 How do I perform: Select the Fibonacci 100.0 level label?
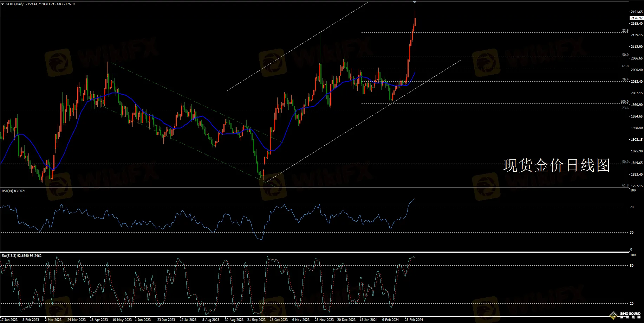tap(624, 102)
